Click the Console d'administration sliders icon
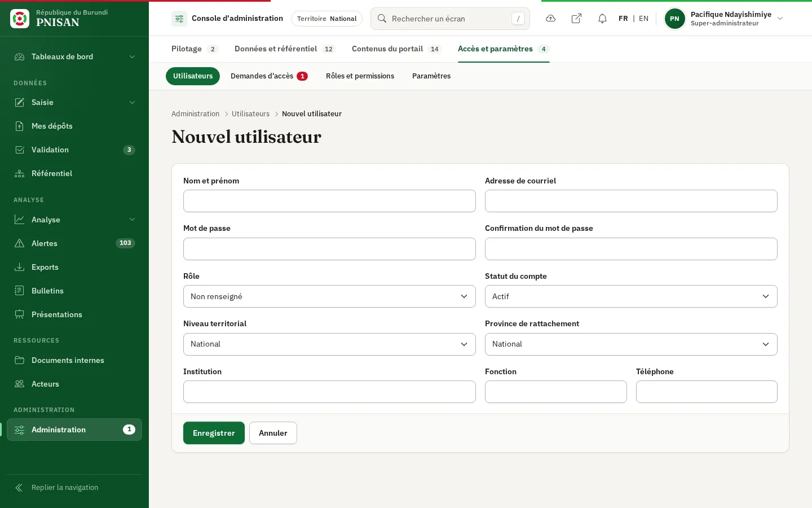The height and width of the screenshot is (508, 812). (x=179, y=19)
